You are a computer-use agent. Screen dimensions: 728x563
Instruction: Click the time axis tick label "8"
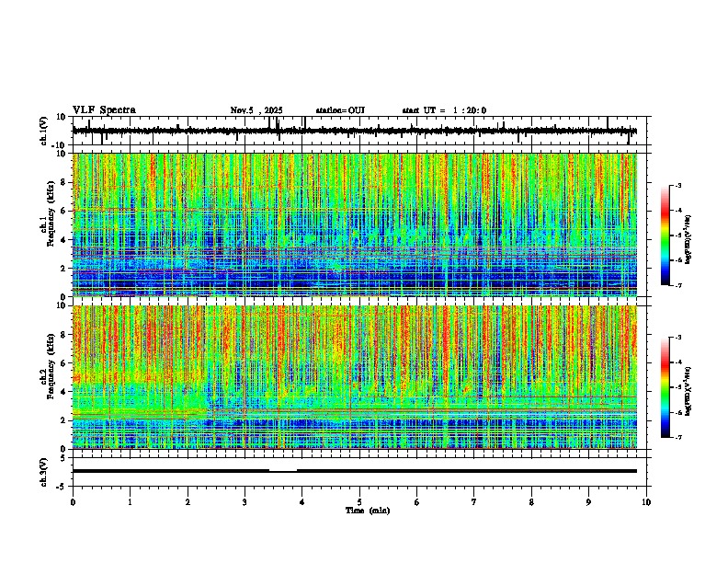tap(531, 502)
